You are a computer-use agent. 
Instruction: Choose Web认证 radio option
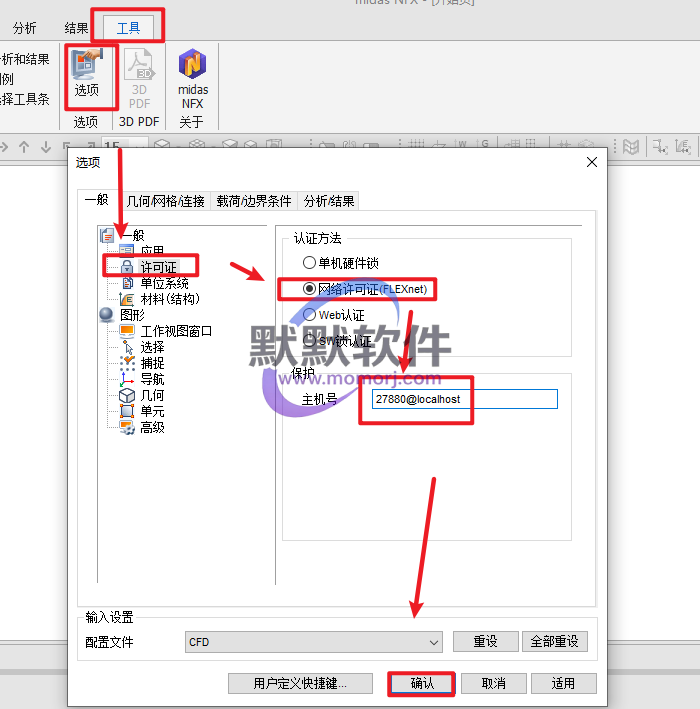pos(309,315)
